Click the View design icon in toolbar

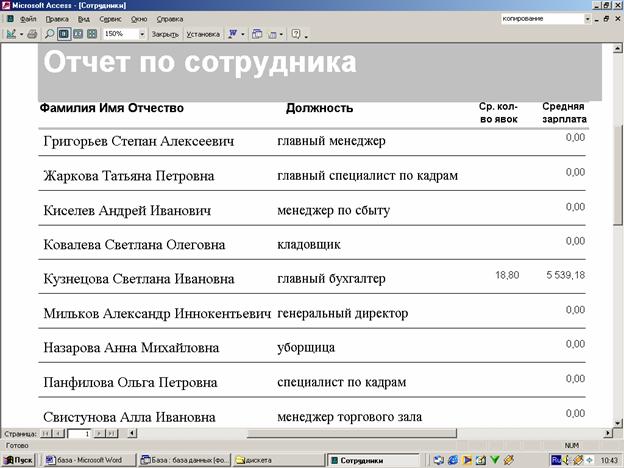click(x=11, y=34)
